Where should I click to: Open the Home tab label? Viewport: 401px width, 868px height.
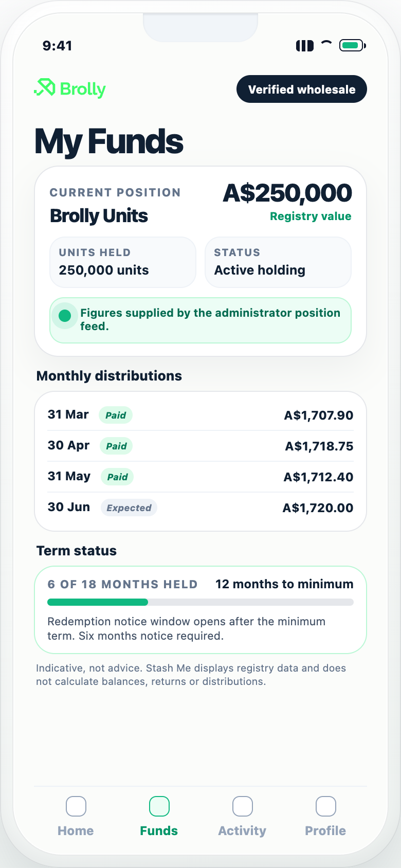click(76, 830)
